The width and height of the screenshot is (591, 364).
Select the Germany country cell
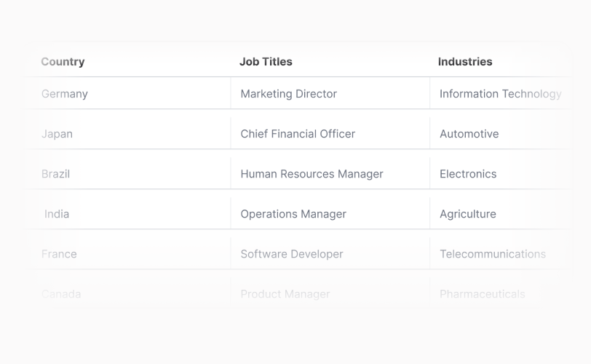point(65,94)
